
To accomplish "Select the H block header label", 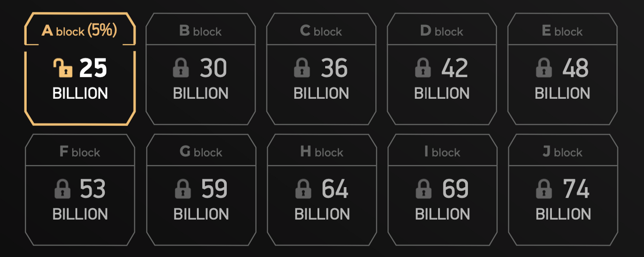I will tap(322, 152).
